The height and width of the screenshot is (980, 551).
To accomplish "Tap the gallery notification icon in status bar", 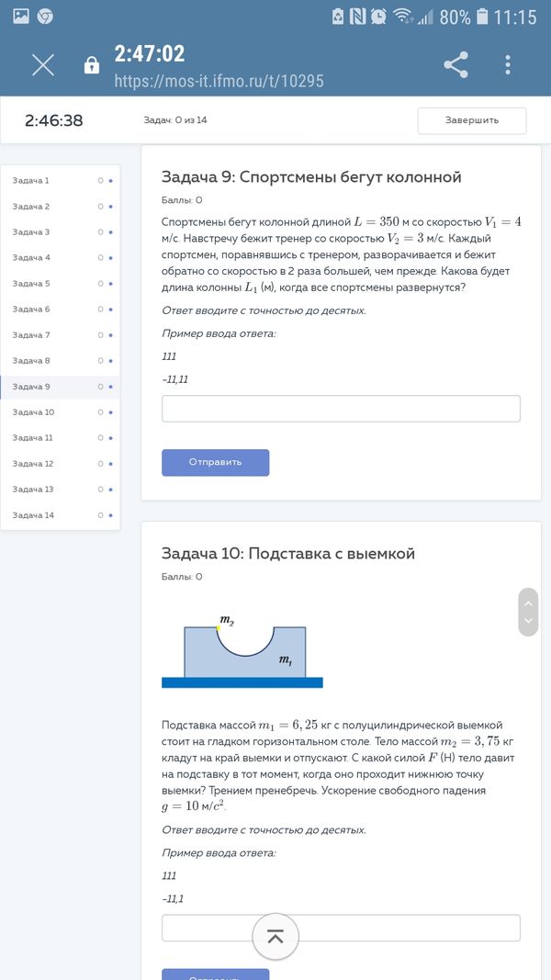I will [x=20, y=17].
